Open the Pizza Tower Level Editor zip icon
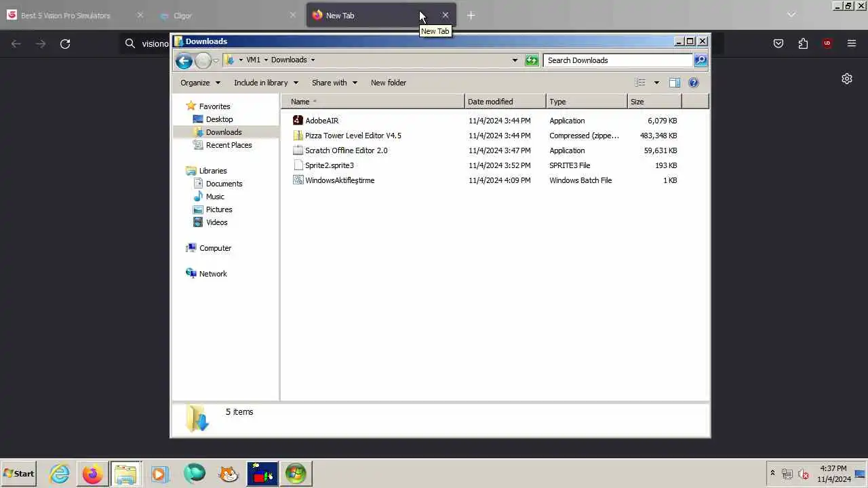Image resolution: width=868 pixels, height=488 pixels. coord(298,136)
